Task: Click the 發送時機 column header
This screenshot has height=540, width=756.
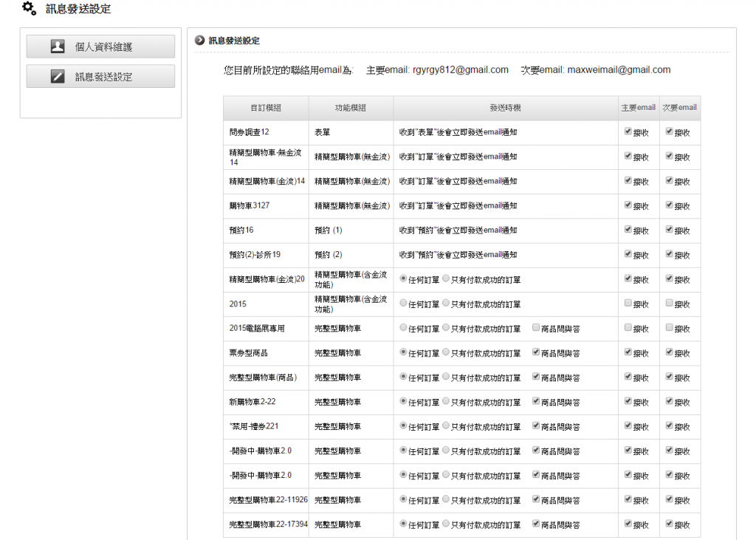Action: (x=505, y=108)
